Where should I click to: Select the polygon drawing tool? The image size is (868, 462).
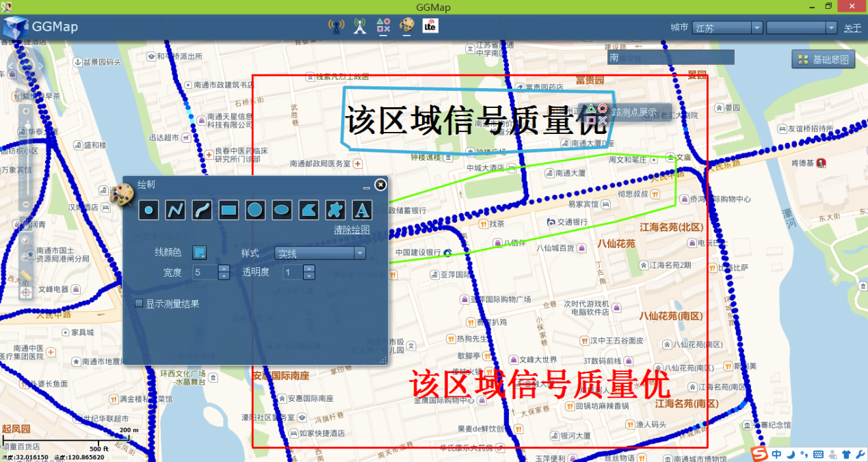pos(308,210)
